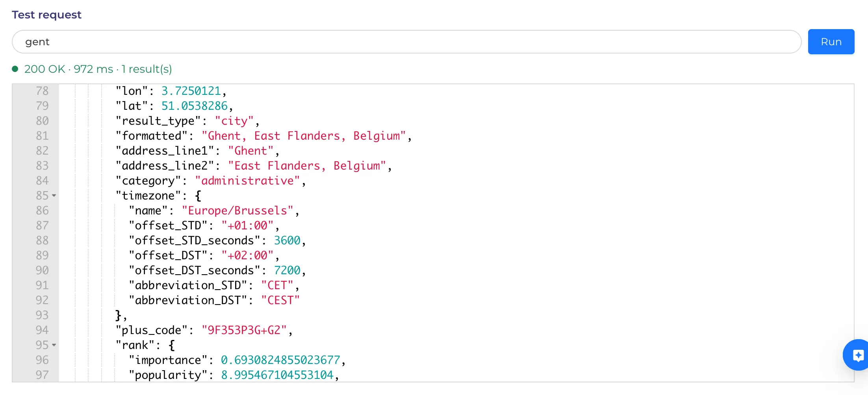Click the 7200 offset_DST_seconds value
This screenshot has width=868, height=395.
point(287,270)
